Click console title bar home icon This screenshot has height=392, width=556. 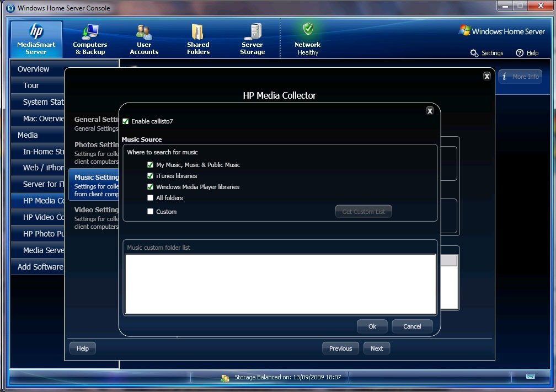coord(10,8)
